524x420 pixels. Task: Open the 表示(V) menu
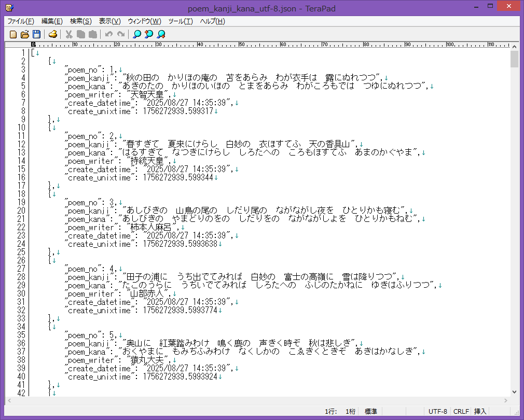point(109,21)
